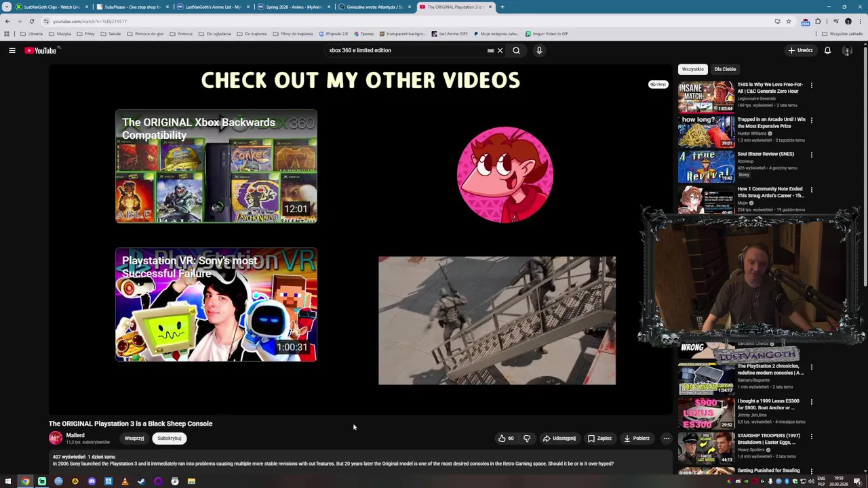This screenshot has height=488, width=868.
Task: Reload the page
Action: 31,21
